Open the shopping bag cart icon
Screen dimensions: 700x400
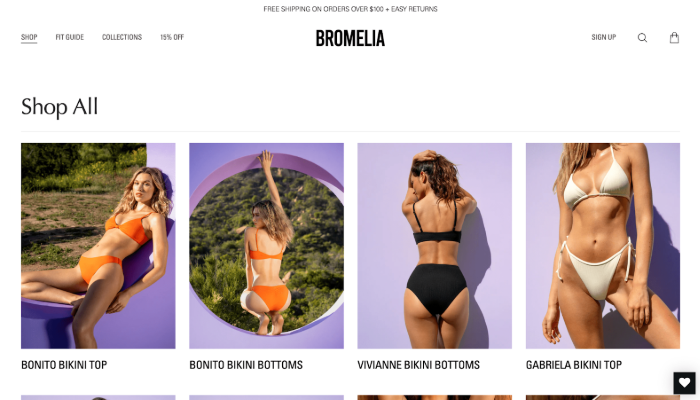674,38
